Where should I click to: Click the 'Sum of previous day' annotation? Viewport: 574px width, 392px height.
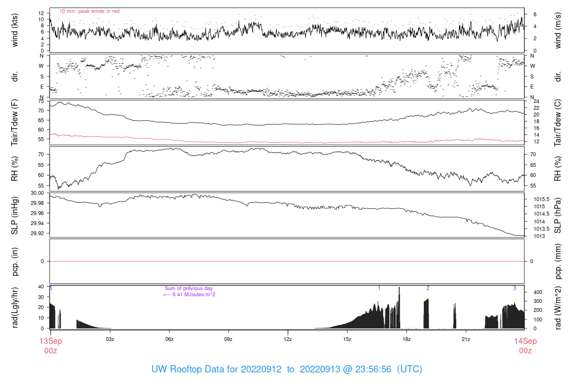point(188,288)
